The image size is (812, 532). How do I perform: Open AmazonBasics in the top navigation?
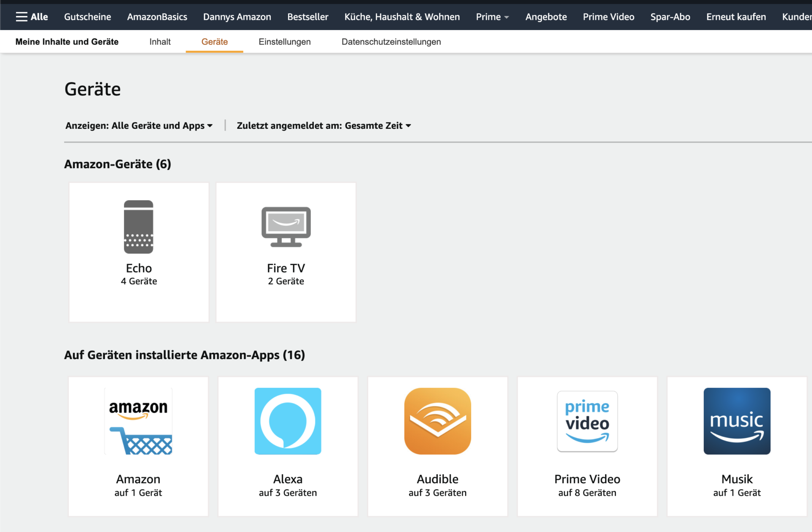coord(157,17)
